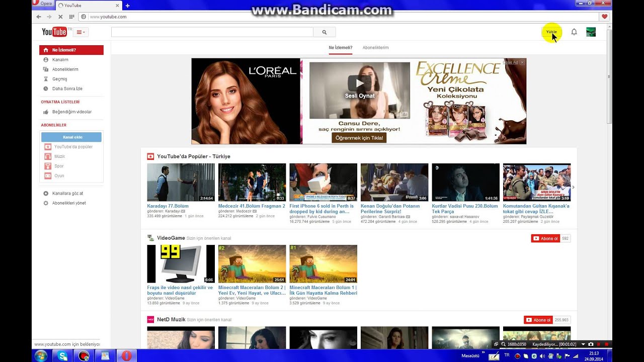Open Kurtlar Vadisi Pusu 230.Bölüm thumbnail

tap(465, 182)
